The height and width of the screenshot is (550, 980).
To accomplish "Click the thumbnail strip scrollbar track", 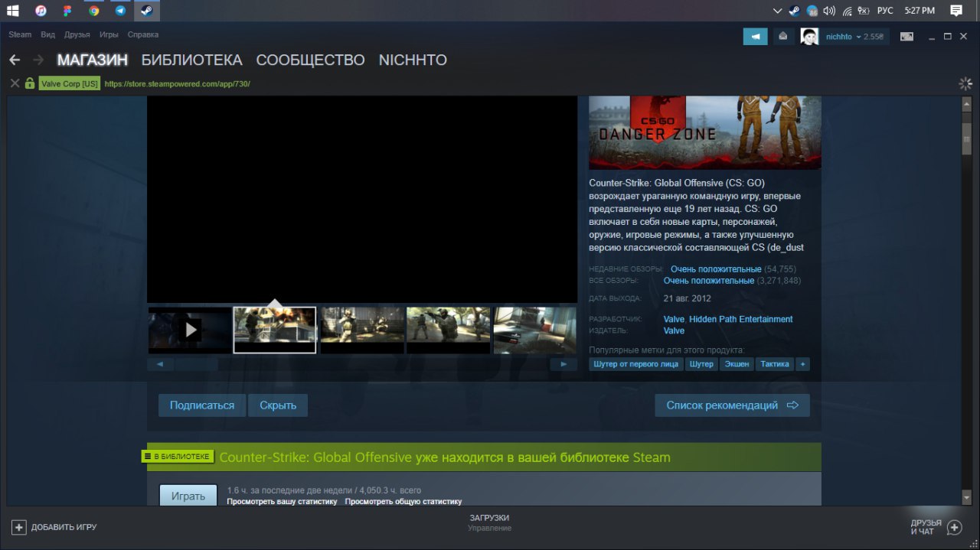I will (362, 365).
